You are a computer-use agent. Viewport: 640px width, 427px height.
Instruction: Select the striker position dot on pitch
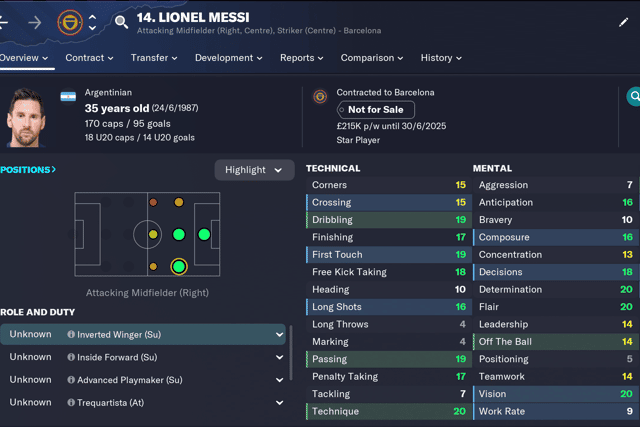(204, 234)
